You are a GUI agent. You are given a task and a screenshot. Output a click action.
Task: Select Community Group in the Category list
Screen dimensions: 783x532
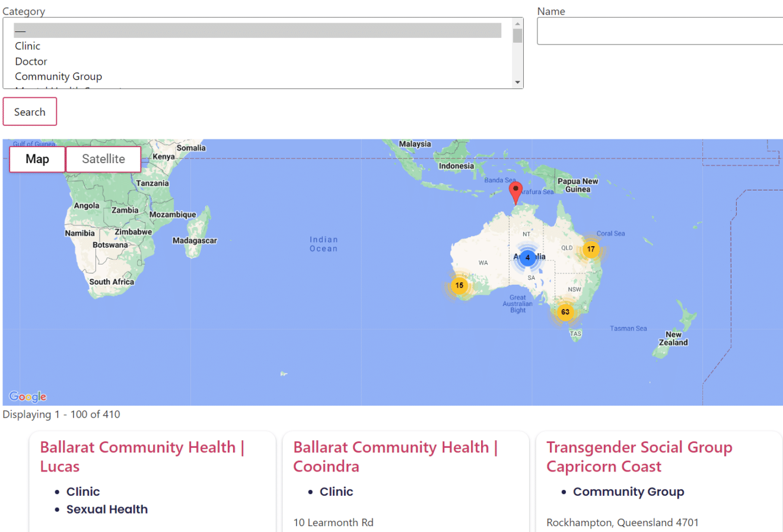pyautogui.click(x=58, y=76)
